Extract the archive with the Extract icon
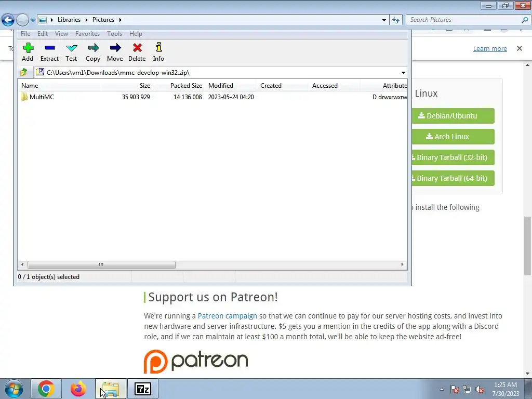Image resolution: width=532 pixels, height=399 pixels. point(49,52)
